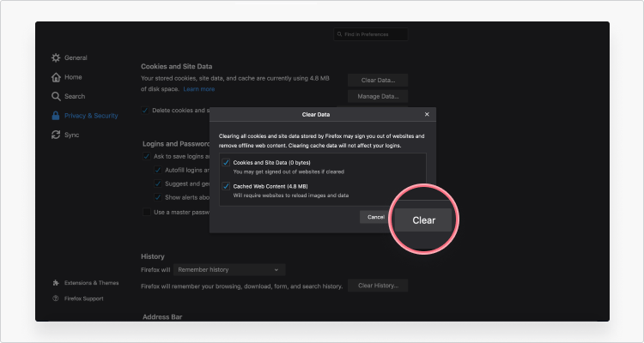The image size is (644, 343).
Task: Toggle the Cached Web Content checkbox
Action: [x=226, y=186]
